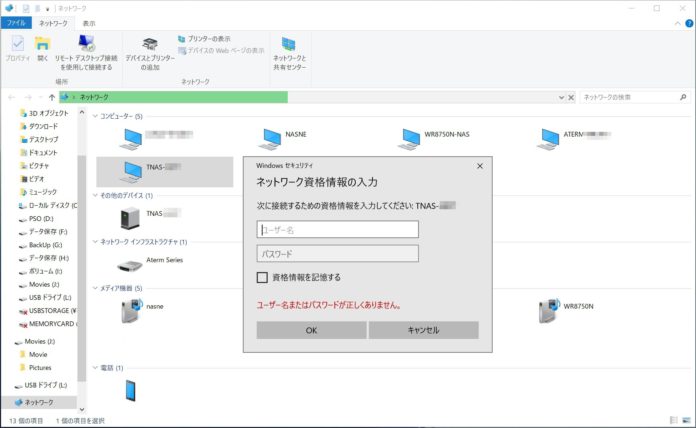Open ローカル ディスク in the sidebar
Image resolution: width=696 pixels, height=428 pixels.
coord(48,206)
